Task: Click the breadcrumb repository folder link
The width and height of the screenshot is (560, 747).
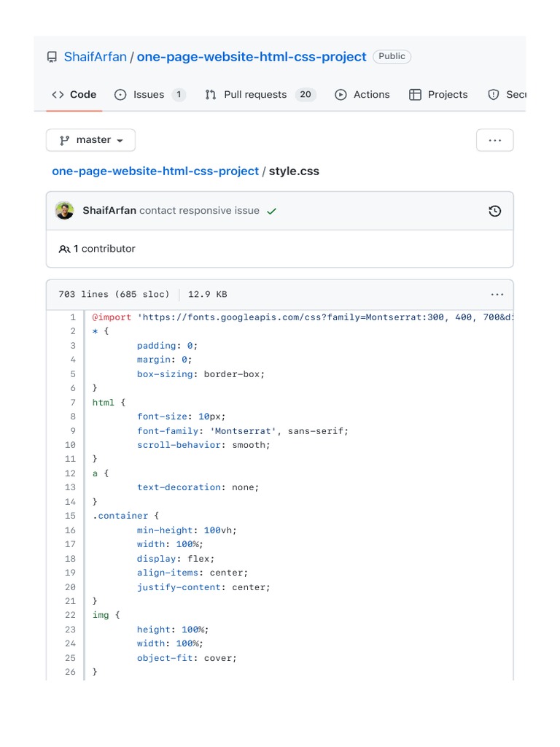Action: [155, 171]
